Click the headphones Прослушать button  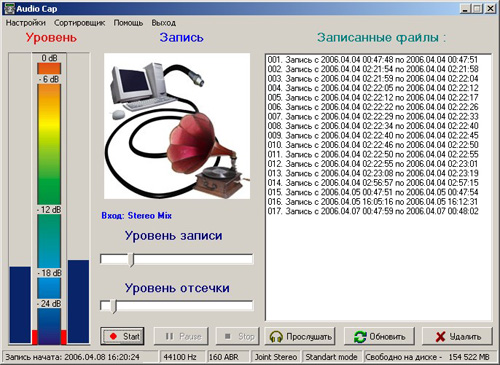(x=300, y=336)
